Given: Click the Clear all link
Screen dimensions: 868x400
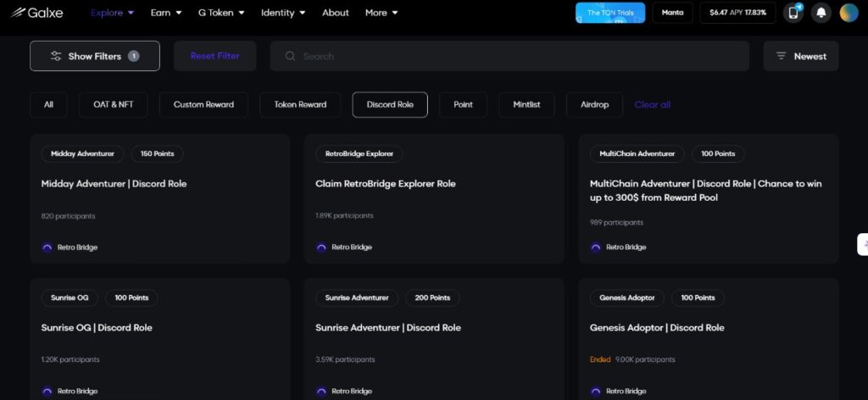Looking at the screenshot, I should point(652,104).
